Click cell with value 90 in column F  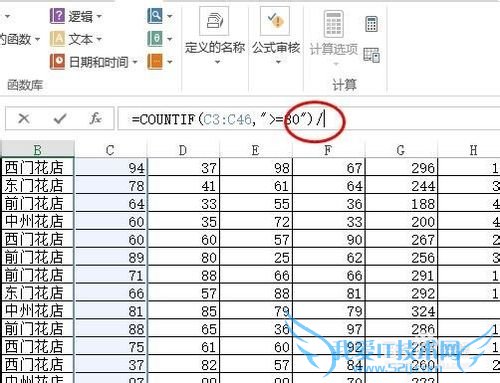point(329,239)
